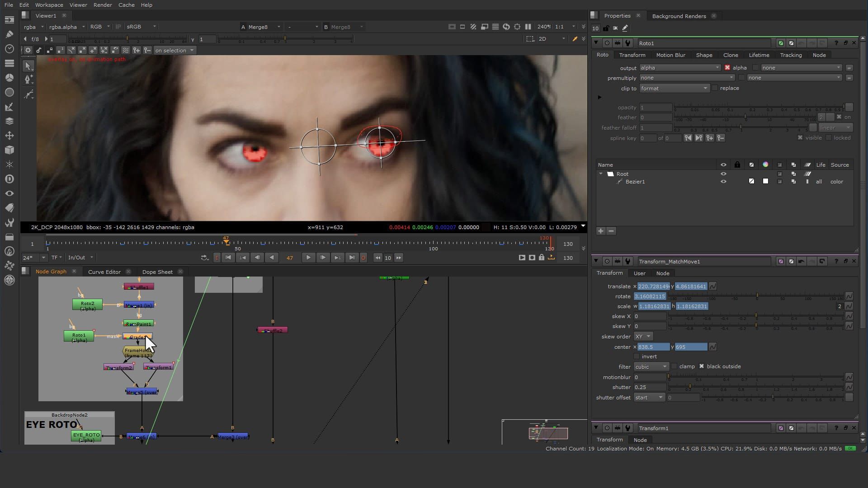Image resolution: width=868 pixels, height=488 pixels.
Task: Pick the Open Spline tool
Action: click(28, 94)
